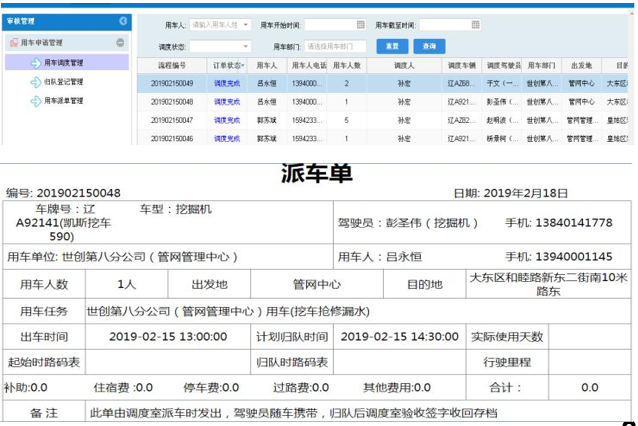
Task: Click 调度完成 link in row 201902150049
Action: [x=226, y=84]
